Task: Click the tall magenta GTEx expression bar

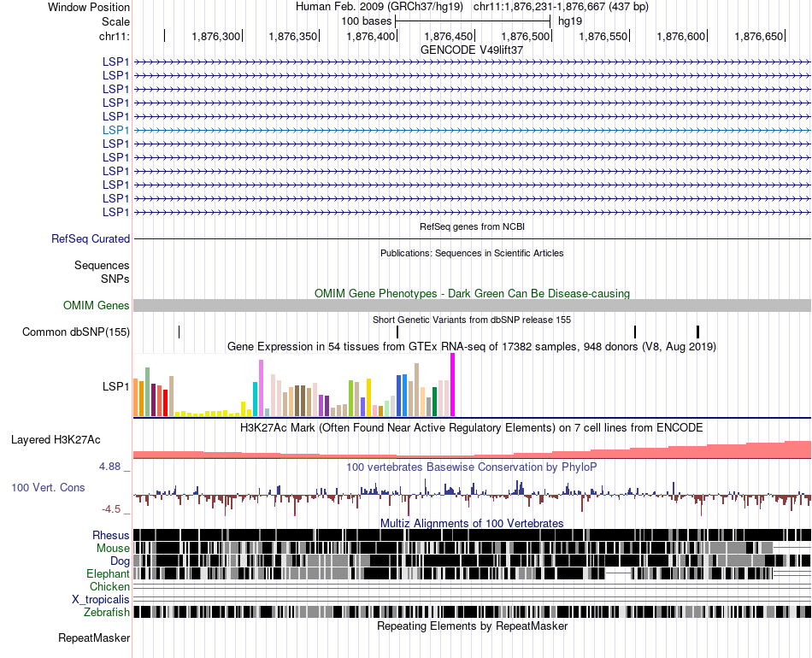Action: tap(453, 385)
